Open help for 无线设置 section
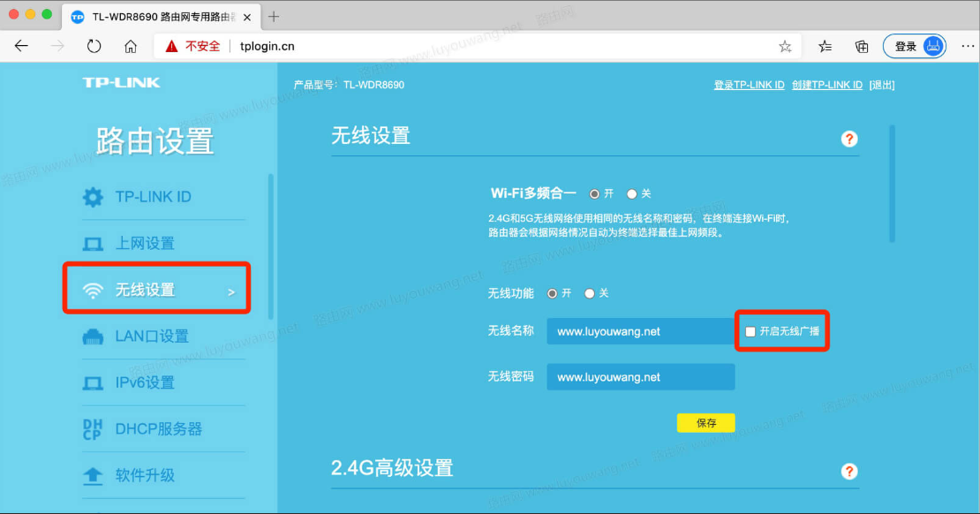The image size is (980, 514). (x=848, y=139)
